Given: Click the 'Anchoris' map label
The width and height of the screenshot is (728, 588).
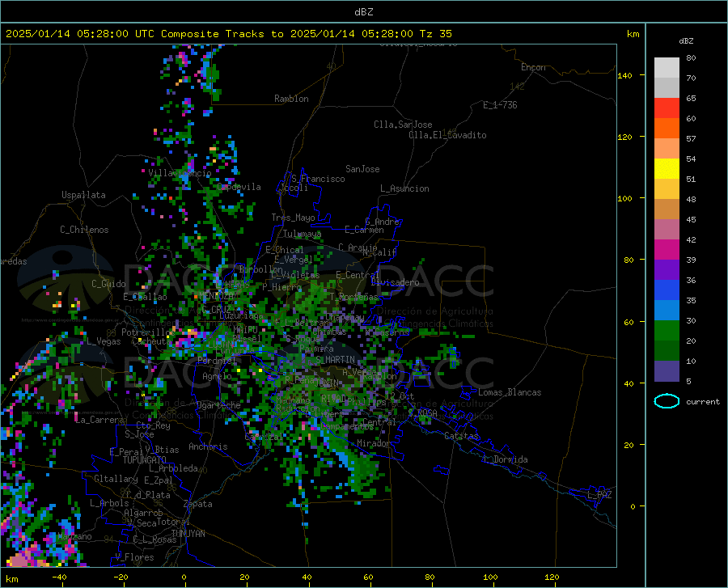Looking at the screenshot, I should pyautogui.click(x=208, y=446).
